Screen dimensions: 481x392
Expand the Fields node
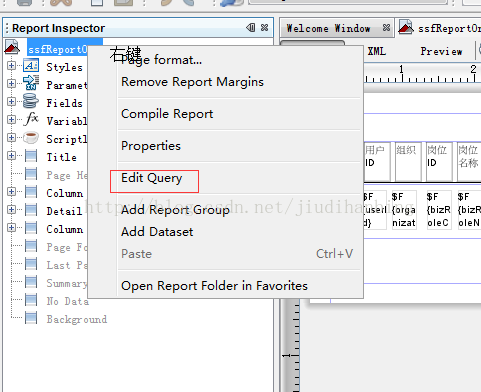tap(11, 101)
